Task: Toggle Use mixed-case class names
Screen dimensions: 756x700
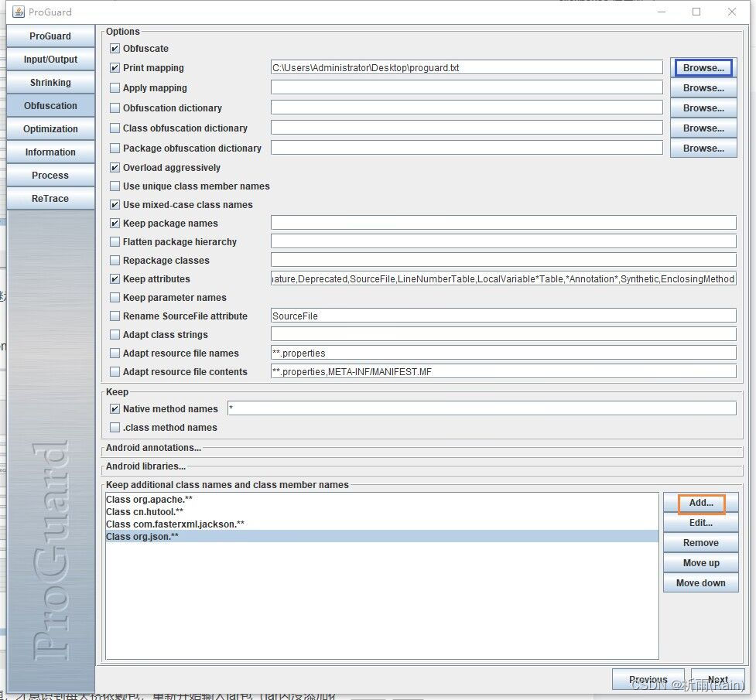Action: [115, 205]
